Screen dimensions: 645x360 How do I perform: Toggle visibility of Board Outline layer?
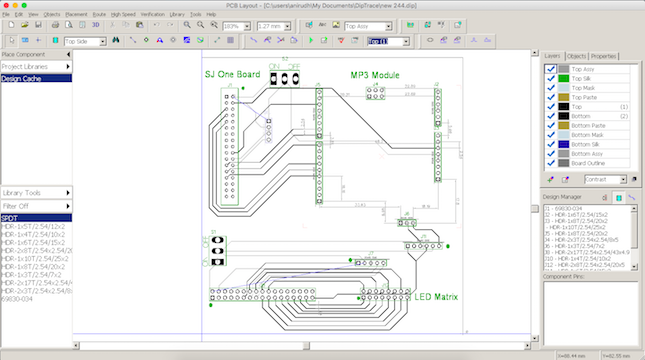pyautogui.click(x=551, y=163)
